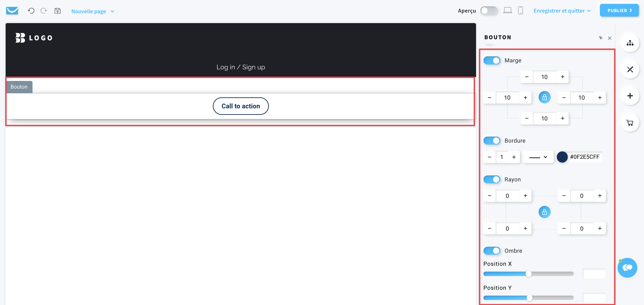Image resolution: width=644 pixels, height=305 pixels.
Task: Open the Nouvelle page dropdown
Action: pyautogui.click(x=93, y=11)
